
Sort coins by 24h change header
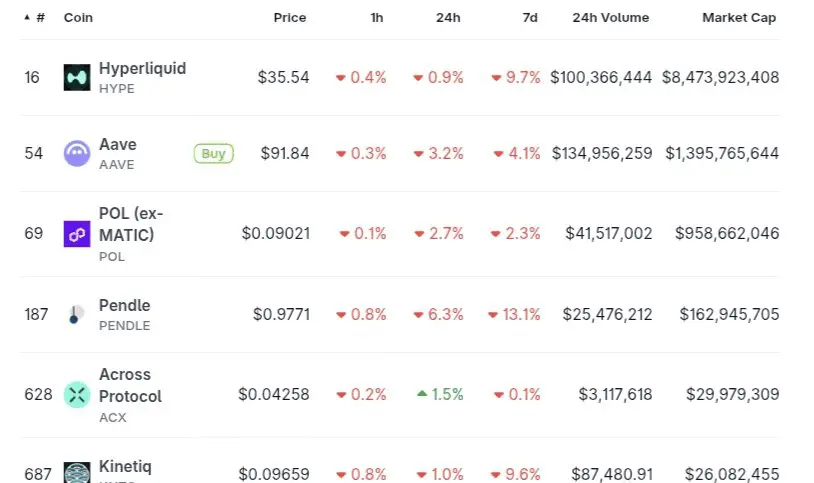[x=447, y=18]
